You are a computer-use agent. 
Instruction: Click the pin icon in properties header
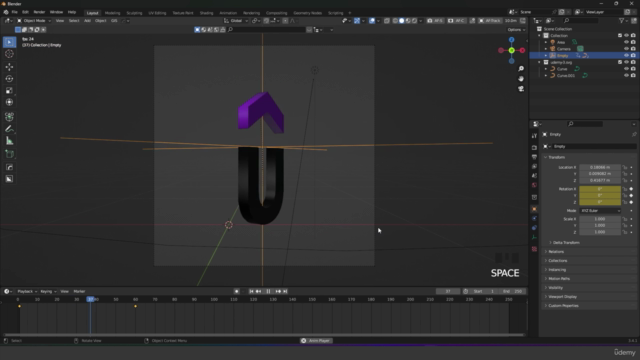click(x=634, y=134)
